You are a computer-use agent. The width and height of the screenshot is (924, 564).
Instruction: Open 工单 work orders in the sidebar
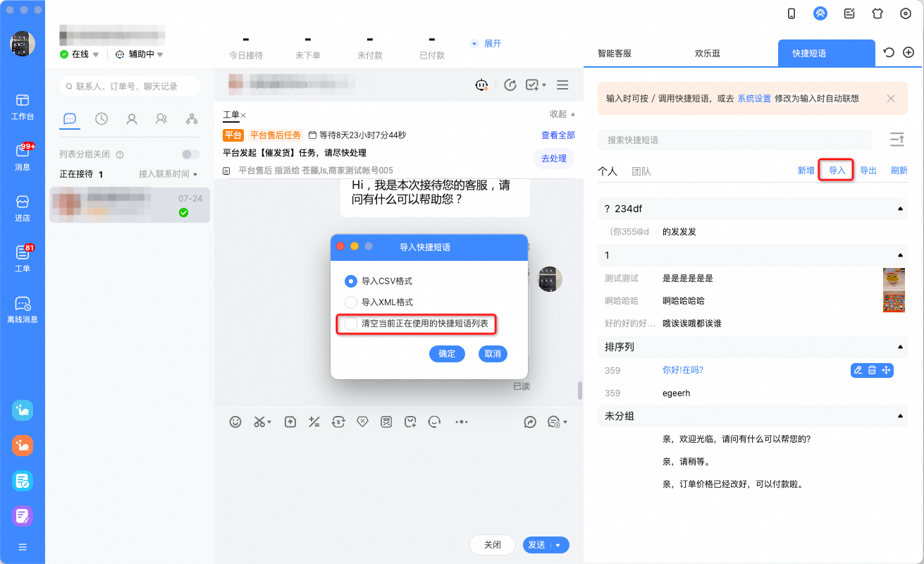pos(23,259)
